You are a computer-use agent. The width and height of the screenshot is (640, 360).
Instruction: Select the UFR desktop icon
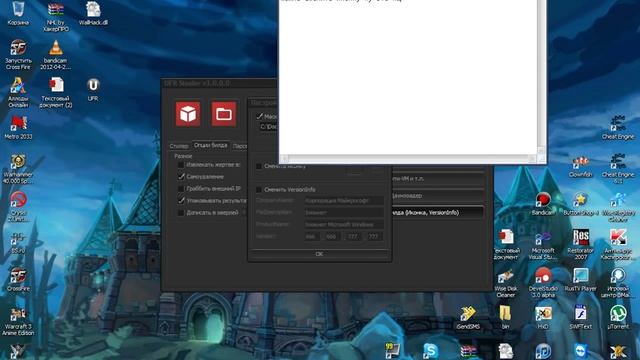pyautogui.click(x=93, y=89)
